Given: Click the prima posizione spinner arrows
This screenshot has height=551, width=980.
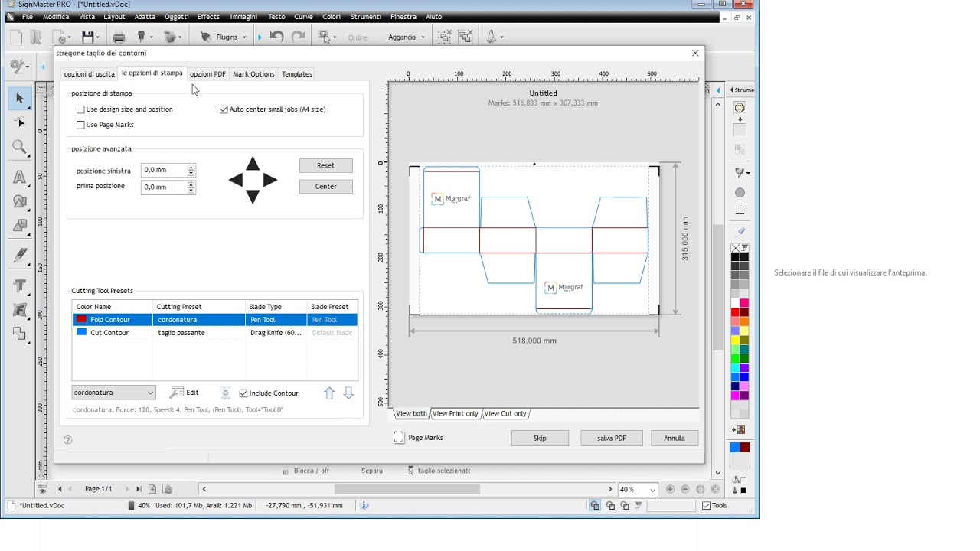Looking at the screenshot, I should 191,187.
